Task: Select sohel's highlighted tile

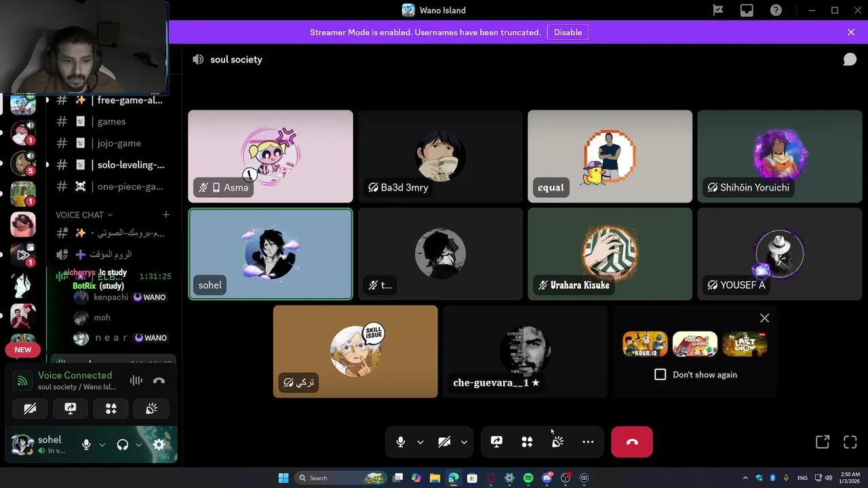Action: point(271,254)
